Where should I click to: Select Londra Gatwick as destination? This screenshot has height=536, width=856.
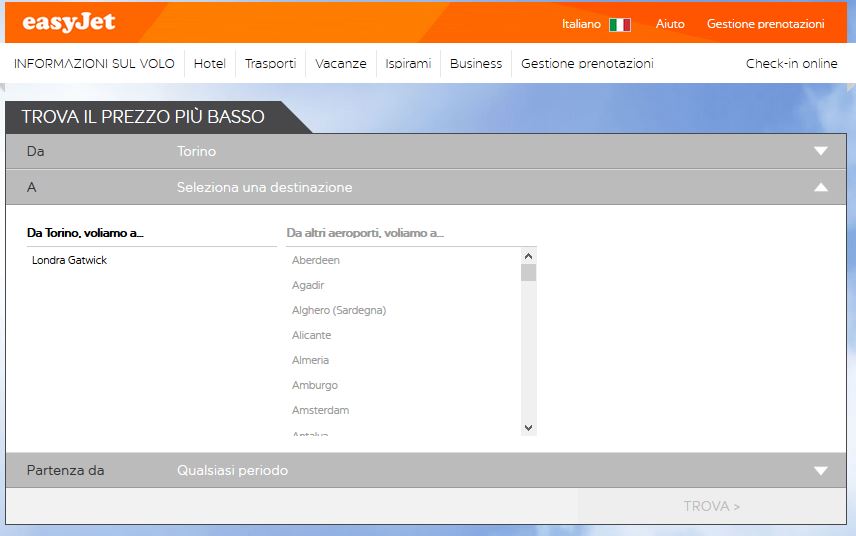[69, 260]
